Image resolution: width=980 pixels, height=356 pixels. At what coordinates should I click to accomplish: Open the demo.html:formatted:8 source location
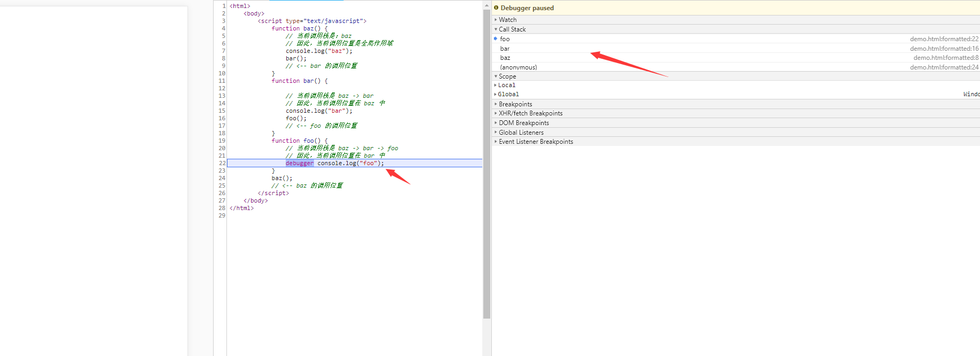pos(946,58)
